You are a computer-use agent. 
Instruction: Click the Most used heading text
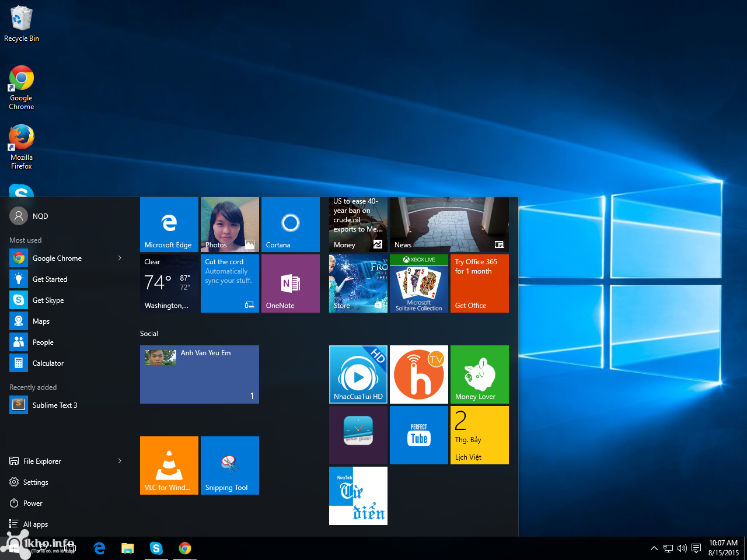pos(26,240)
